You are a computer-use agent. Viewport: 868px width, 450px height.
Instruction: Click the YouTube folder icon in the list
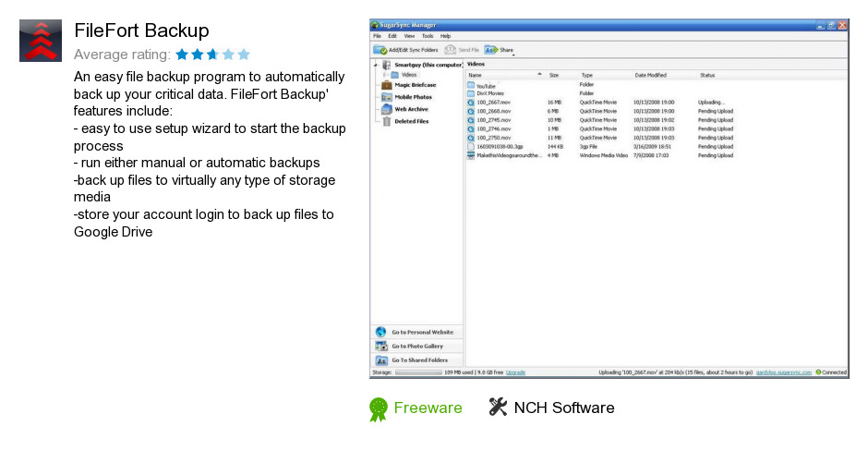[471, 85]
